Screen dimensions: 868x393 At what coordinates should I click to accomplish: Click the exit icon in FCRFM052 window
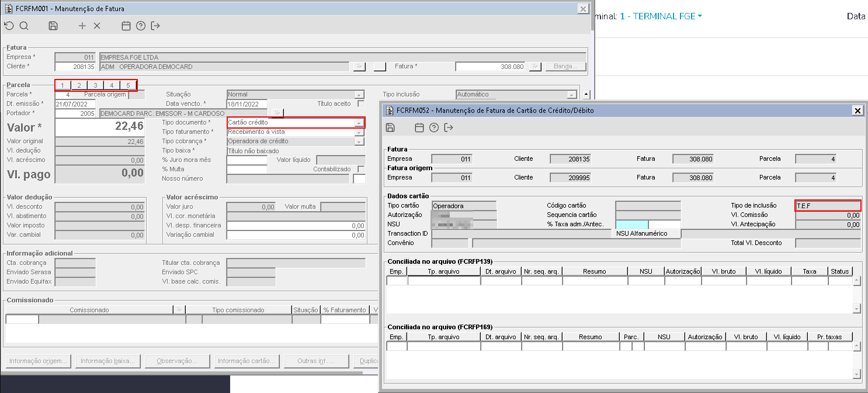point(449,127)
